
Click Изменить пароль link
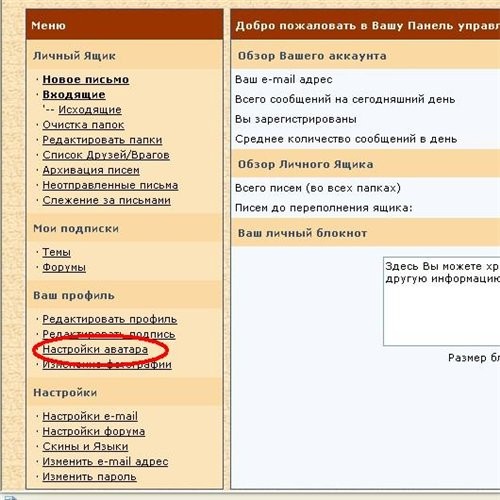tap(89, 477)
